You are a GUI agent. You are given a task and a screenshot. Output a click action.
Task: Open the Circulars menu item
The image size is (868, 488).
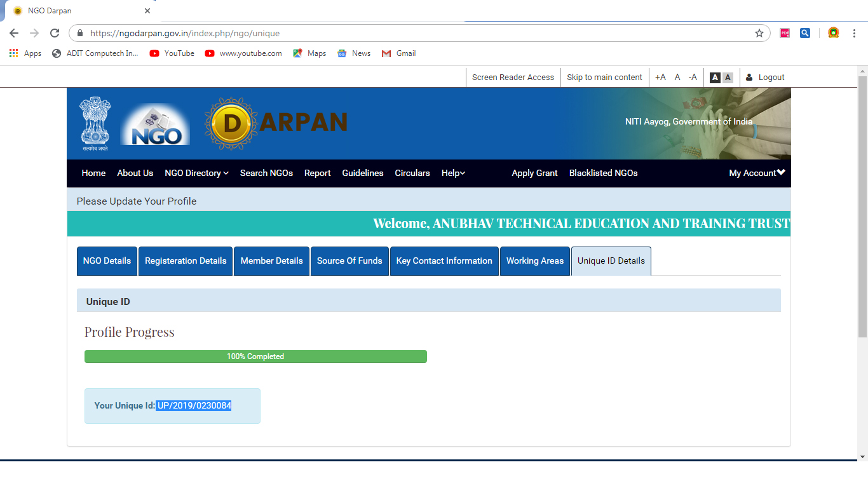[x=412, y=173]
